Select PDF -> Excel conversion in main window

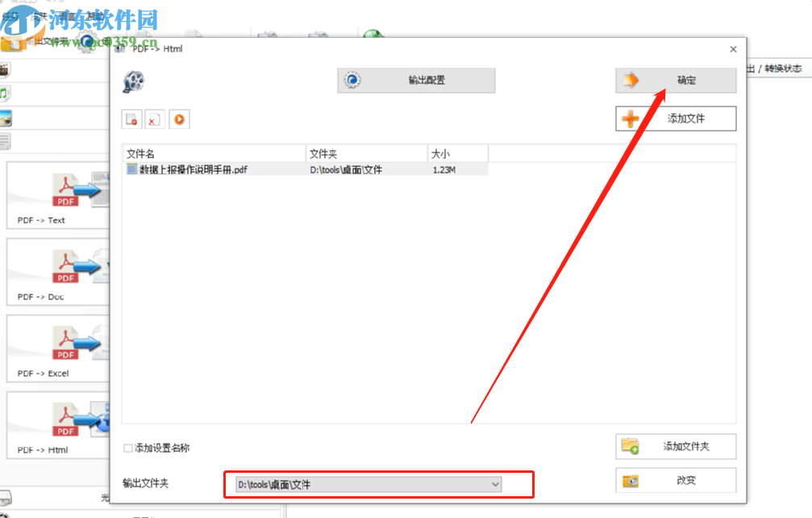(59, 349)
